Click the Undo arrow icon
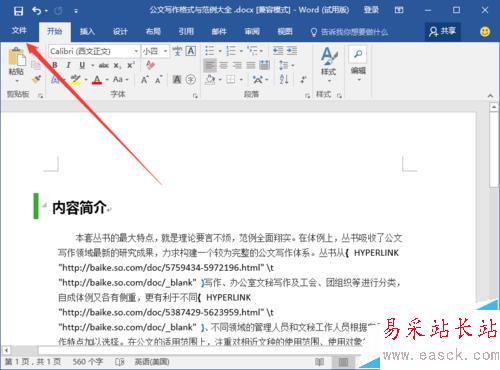 click(x=37, y=11)
